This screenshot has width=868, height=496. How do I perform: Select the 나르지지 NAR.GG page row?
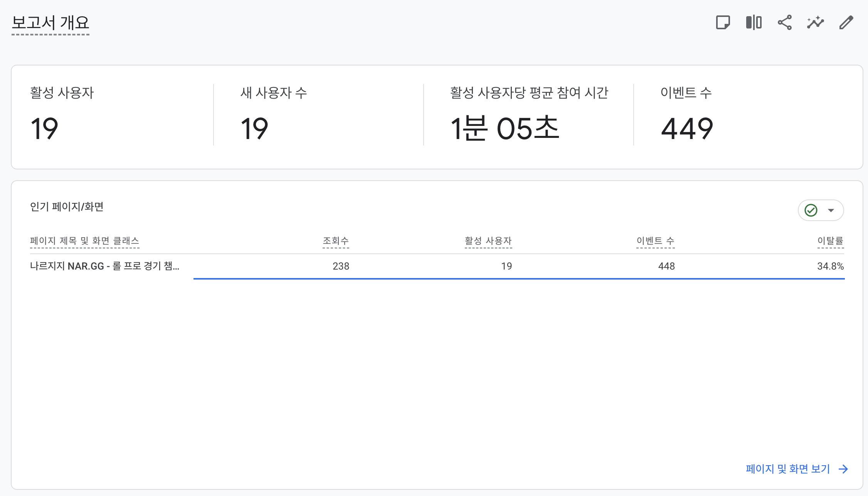click(104, 266)
